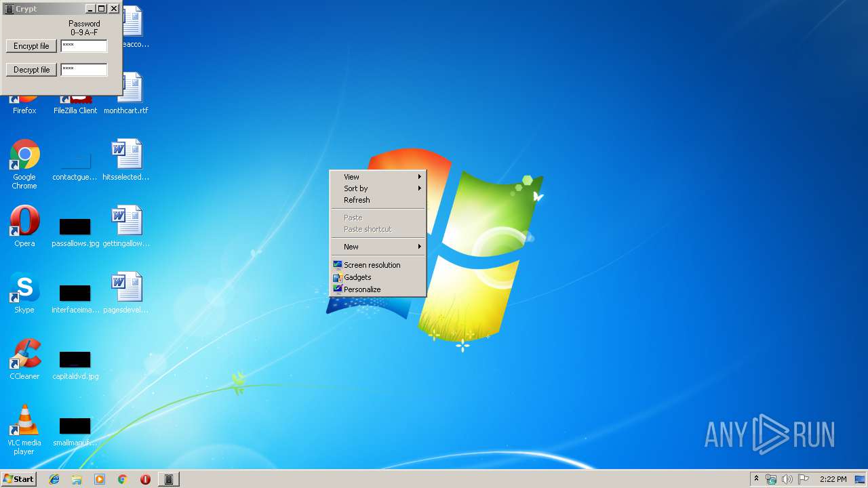Select the monthcart.rtf document icon
The height and width of the screenshot is (488, 868).
pyautogui.click(x=126, y=94)
